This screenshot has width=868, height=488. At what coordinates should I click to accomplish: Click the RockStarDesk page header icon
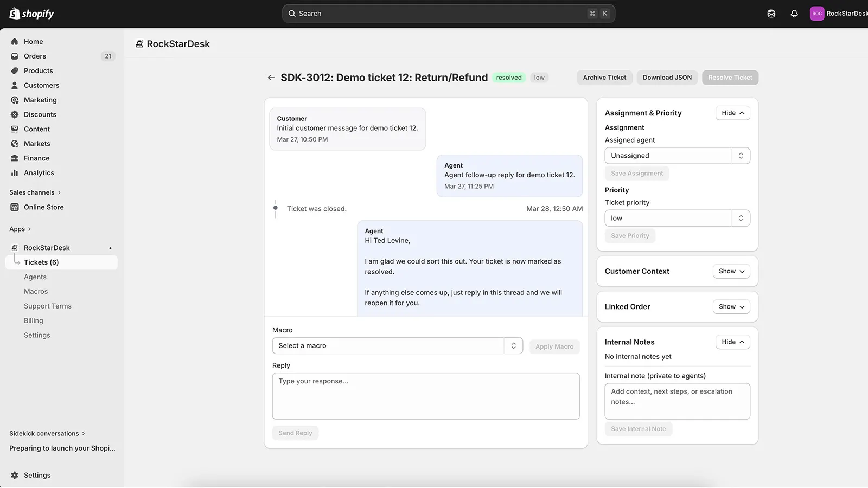(139, 44)
